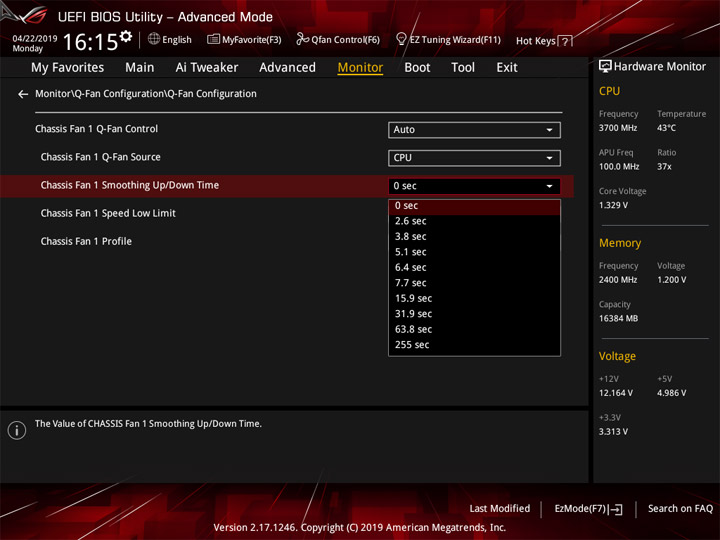Screen dimensions: 720x540
Task: Click memory frequency 2400 MHz
Action: point(618,280)
